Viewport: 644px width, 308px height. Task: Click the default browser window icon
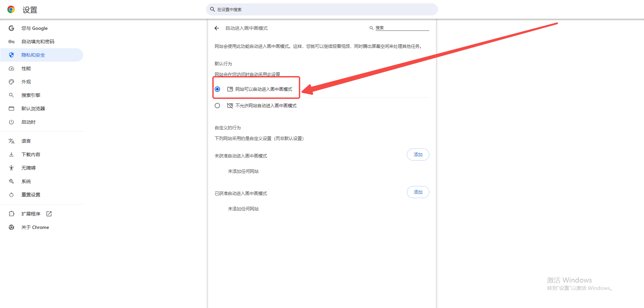pos(11,109)
